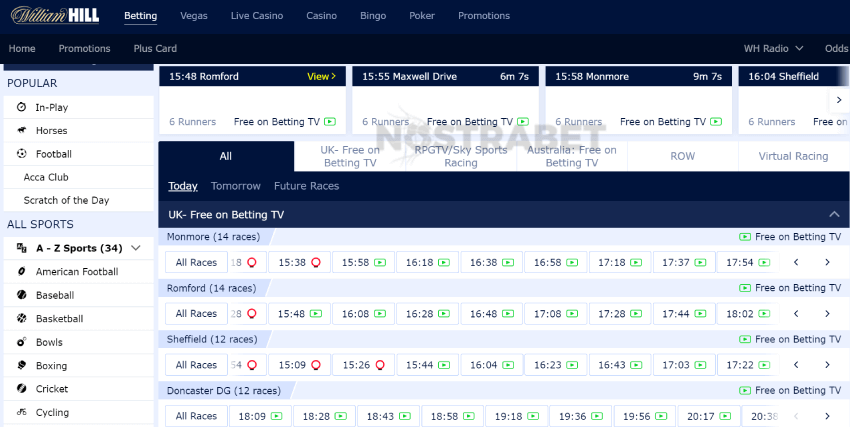This screenshot has height=427, width=850.
Task: Click Betting TV icon on 15:58 Monmore card
Action: coord(716,122)
